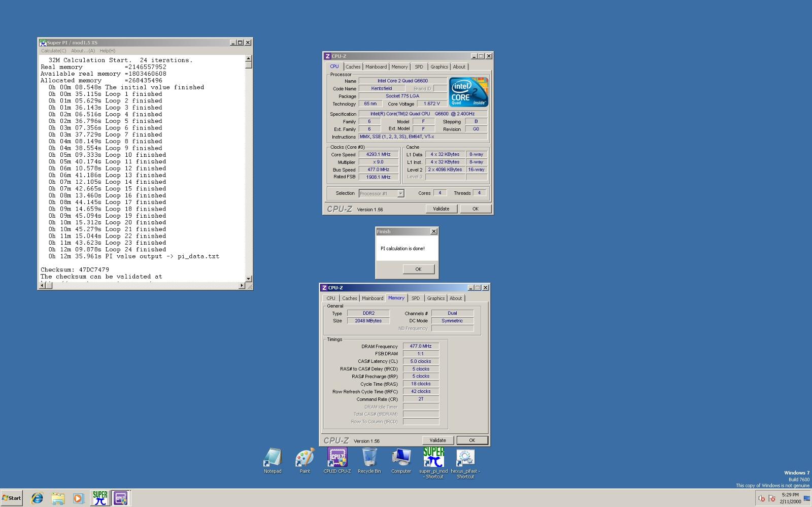The height and width of the screenshot is (507, 812).
Task: Open the Help(H) menu in Super PI
Action: coord(107,51)
